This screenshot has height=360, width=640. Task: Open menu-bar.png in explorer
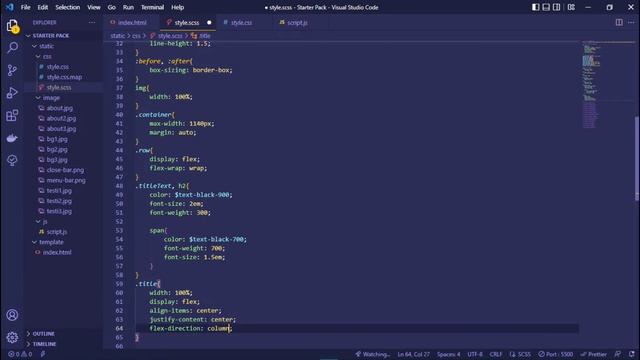pos(66,180)
